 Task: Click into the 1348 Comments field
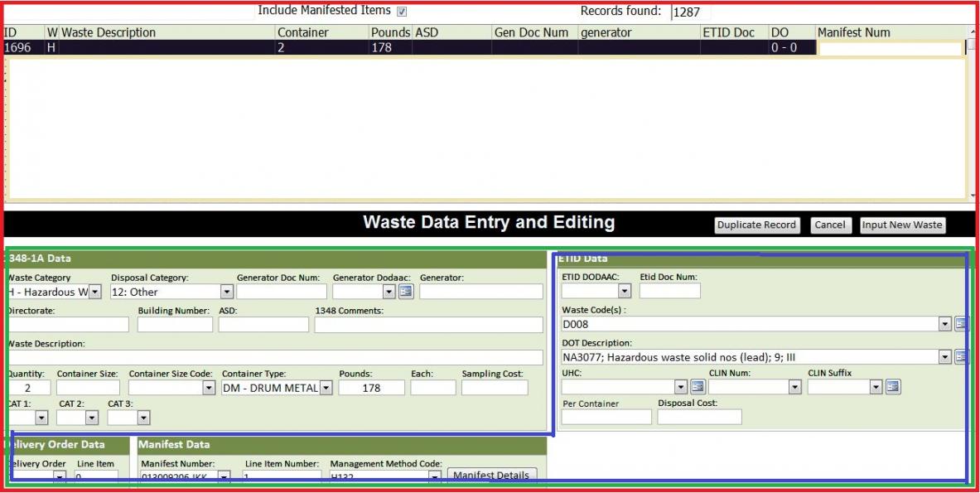428,325
